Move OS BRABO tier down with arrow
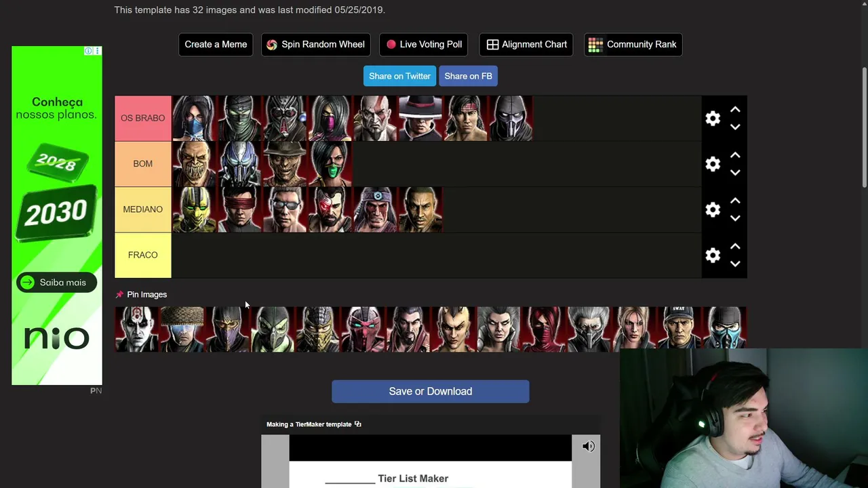 [735, 127]
